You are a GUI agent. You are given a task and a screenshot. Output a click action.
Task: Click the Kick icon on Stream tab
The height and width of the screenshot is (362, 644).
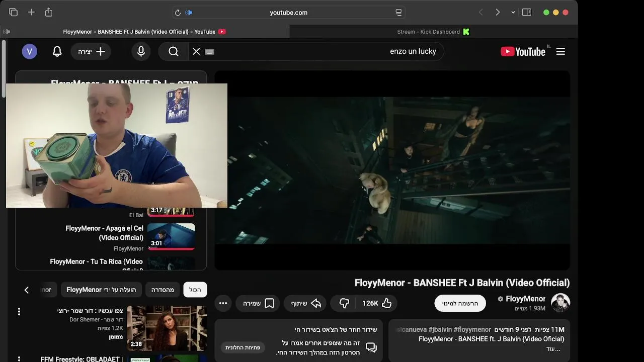[466, 32]
